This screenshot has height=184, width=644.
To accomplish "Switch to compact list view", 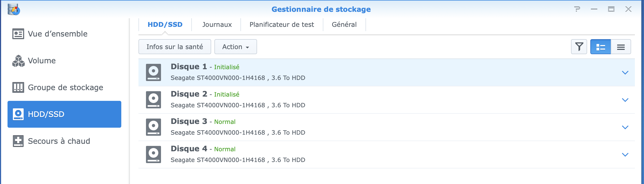I will 621,47.
